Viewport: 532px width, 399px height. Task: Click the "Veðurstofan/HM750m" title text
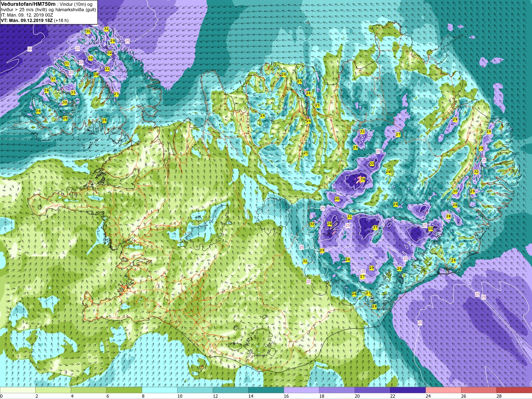click(x=28, y=4)
